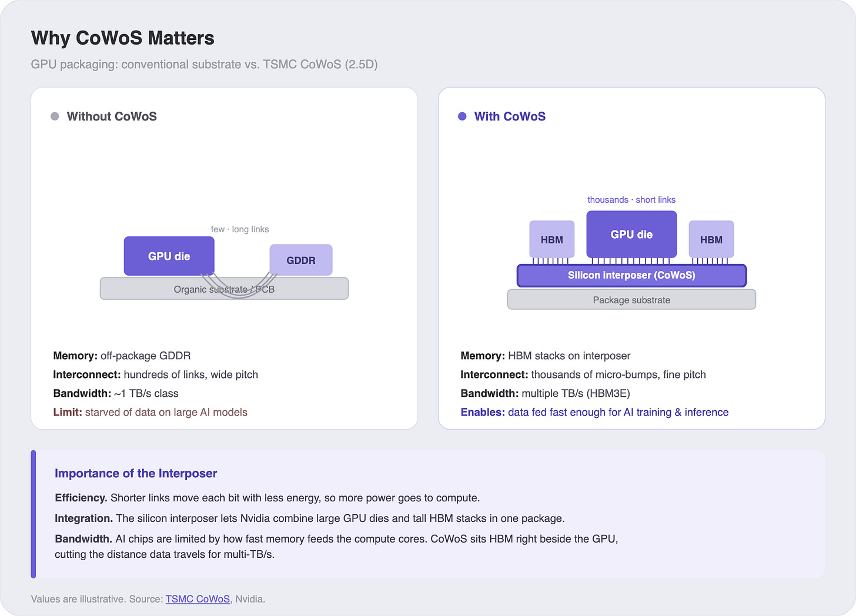The image size is (856, 616).
Task: Click the purple dot beside With CoWoS
Action: [x=462, y=116]
